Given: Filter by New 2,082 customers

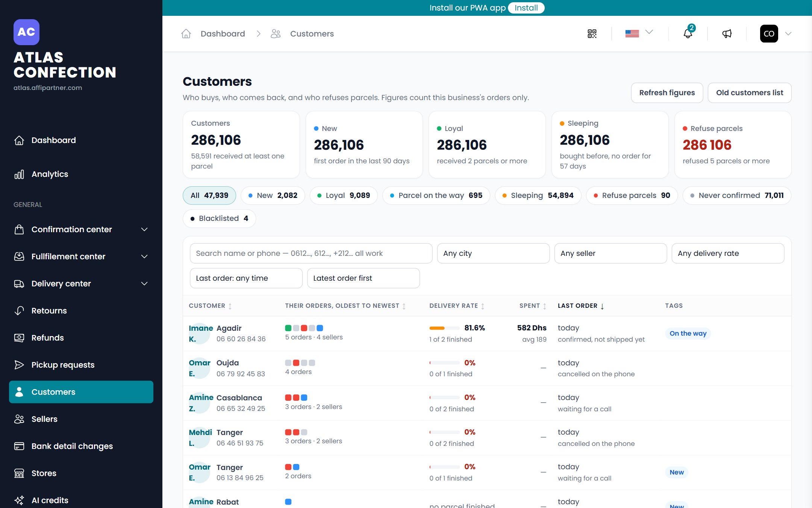Looking at the screenshot, I should pyautogui.click(x=273, y=195).
